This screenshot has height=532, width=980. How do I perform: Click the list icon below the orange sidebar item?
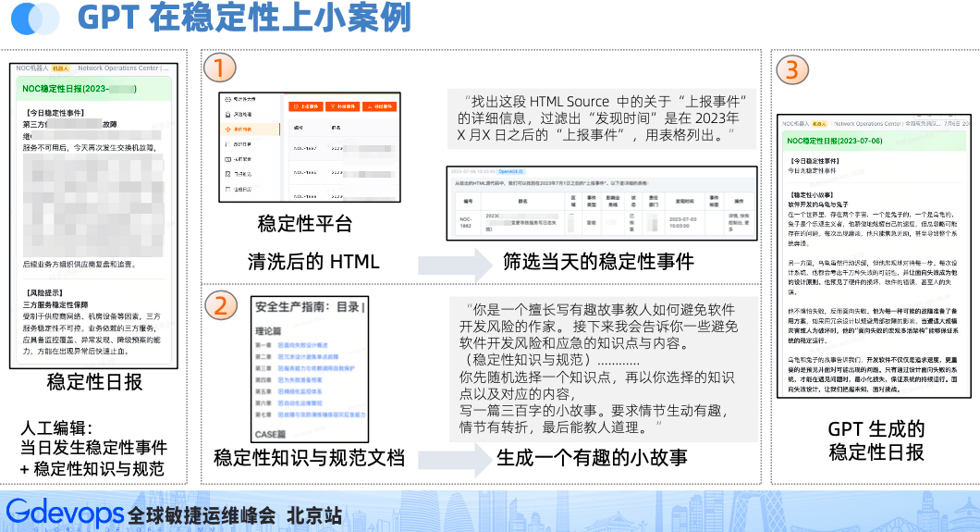click(228, 144)
